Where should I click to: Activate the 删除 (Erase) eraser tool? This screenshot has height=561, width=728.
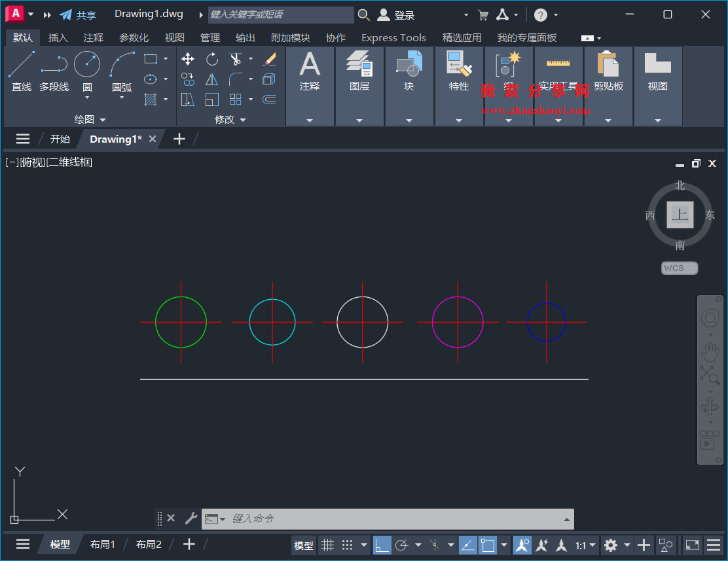coord(269,59)
